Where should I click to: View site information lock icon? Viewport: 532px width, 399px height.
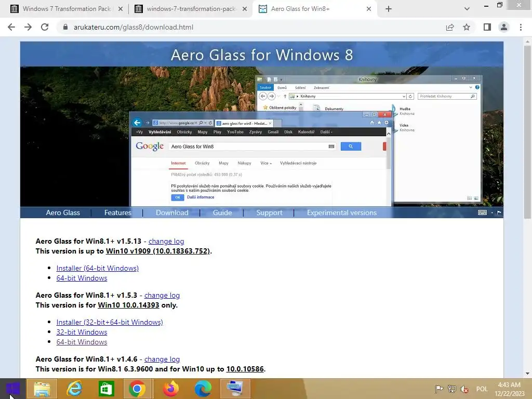[x=65, y=27]
